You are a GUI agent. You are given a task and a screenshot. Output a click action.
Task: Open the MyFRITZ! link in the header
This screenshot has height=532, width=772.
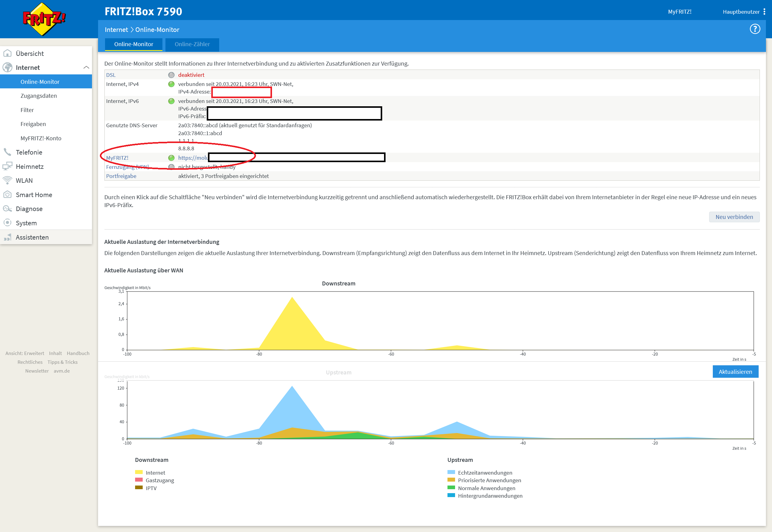click(680, 12)
